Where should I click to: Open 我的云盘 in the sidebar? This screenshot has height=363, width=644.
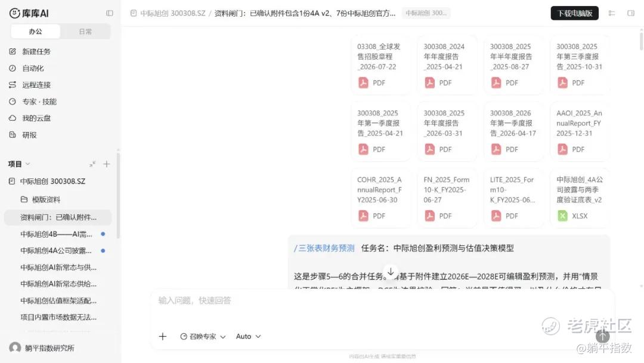point(36,118)
